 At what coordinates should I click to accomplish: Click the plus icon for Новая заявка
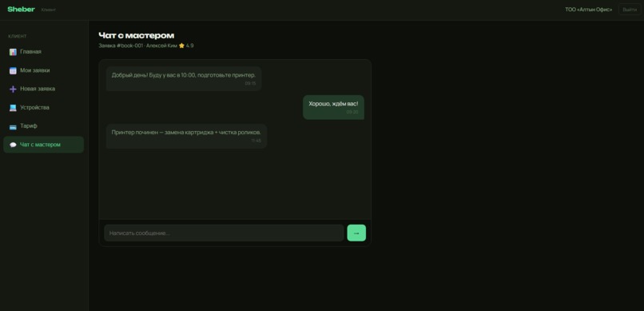pyautogui.click(x=13, y=90)
